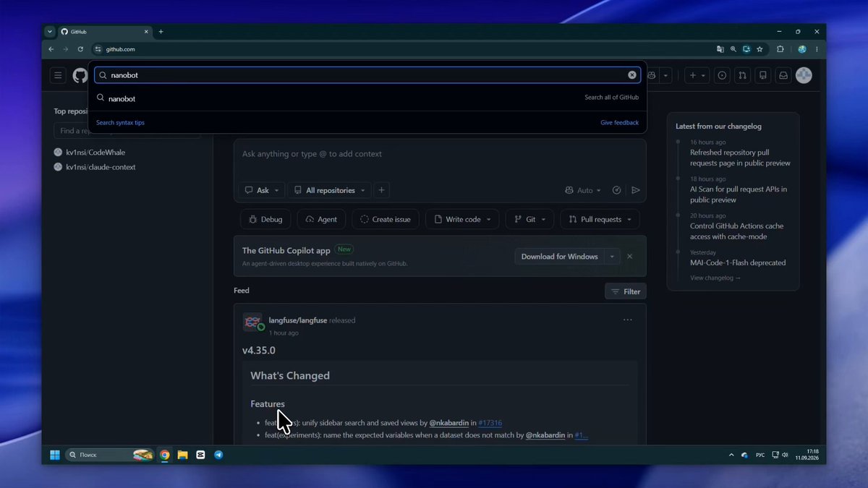Open Telegram from the taskbar
The image size is (868, 488).
pos(218,455)
